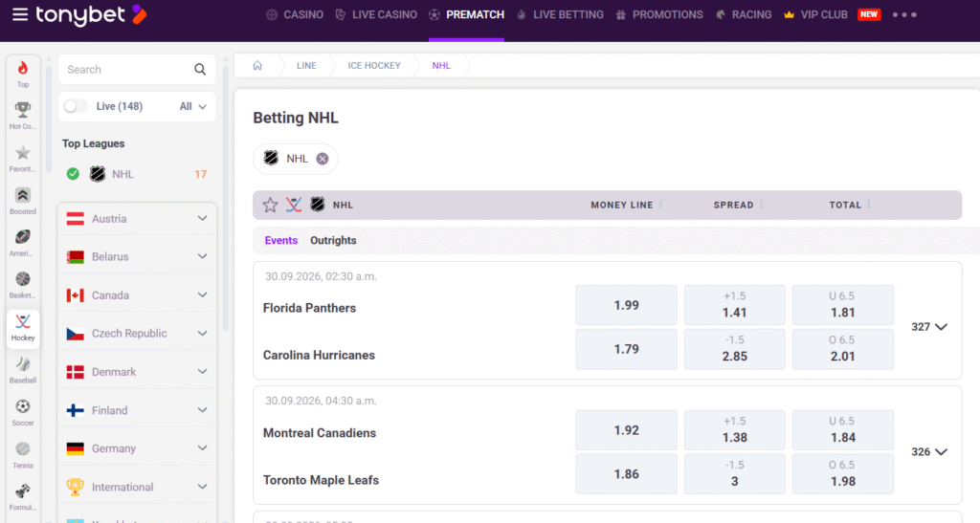Select Basketball sidebar icon
Viewport: 980px width, 523px height.
tap(23, 279)
